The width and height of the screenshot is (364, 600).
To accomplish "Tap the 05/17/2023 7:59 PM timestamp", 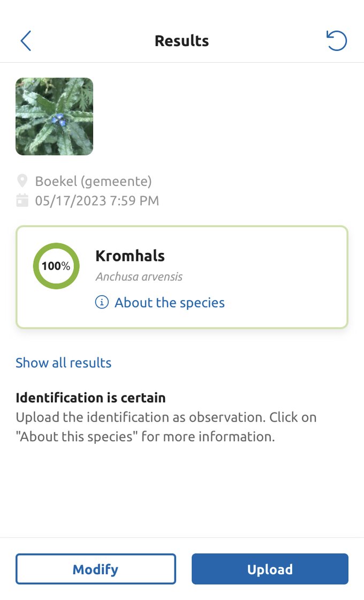I will pos(97,201).
